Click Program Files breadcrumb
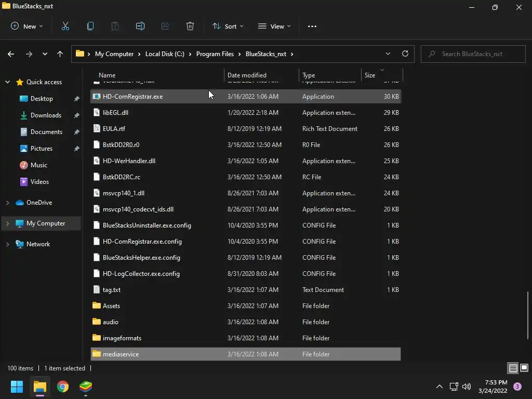 (215, 54)
